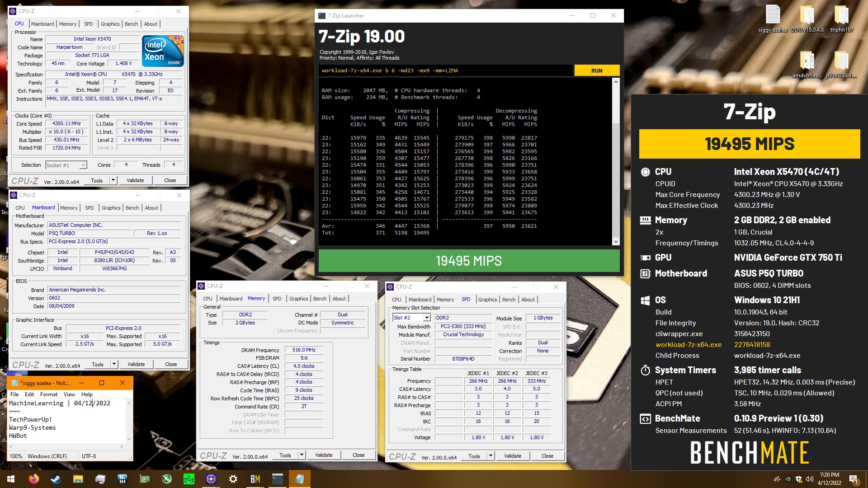Click the BenchMate System Timers clock icon

tap(645, 370)
